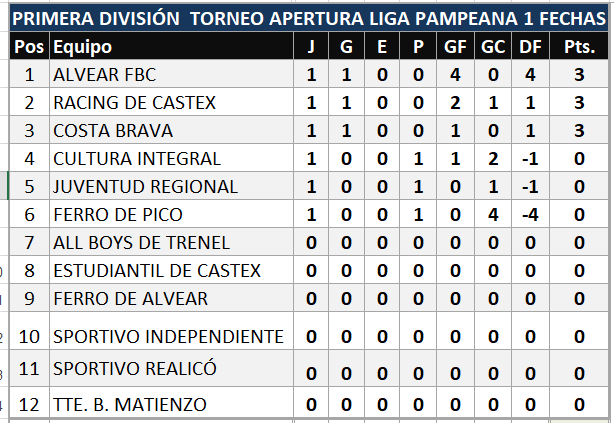Click the ALL BOYS DE TRENEL cell
This screenshot has height=423, width=614.
141,243
